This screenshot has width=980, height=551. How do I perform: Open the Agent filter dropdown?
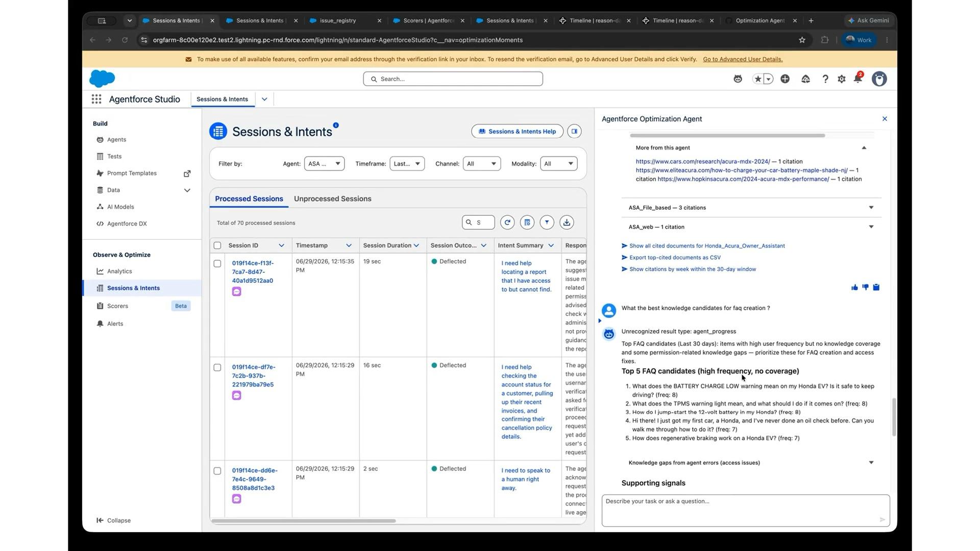coord(324,164)
